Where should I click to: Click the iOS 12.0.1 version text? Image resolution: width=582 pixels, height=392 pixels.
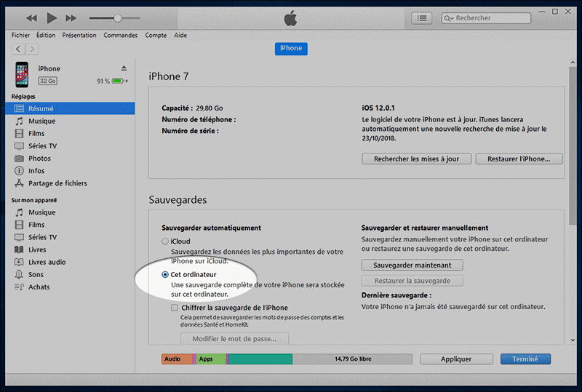point(378,108)
